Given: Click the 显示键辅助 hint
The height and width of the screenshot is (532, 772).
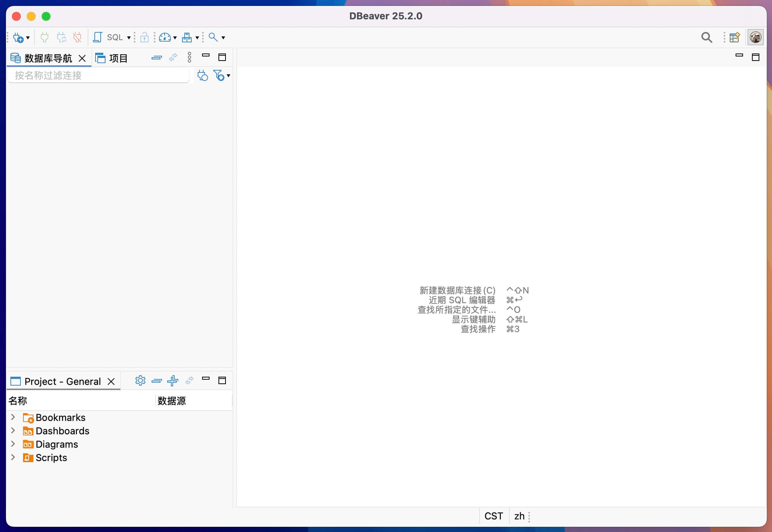Looking at the screenshot, I should coord(473,319).
